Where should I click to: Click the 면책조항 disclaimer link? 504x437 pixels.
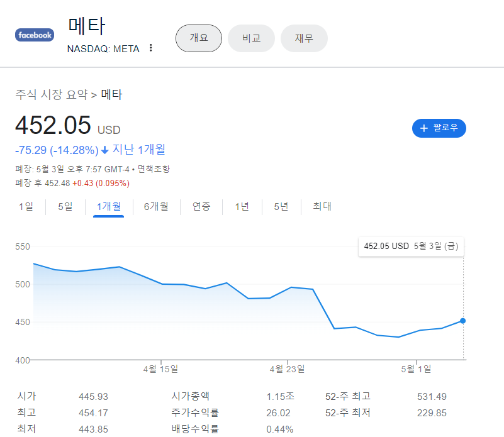154,169
